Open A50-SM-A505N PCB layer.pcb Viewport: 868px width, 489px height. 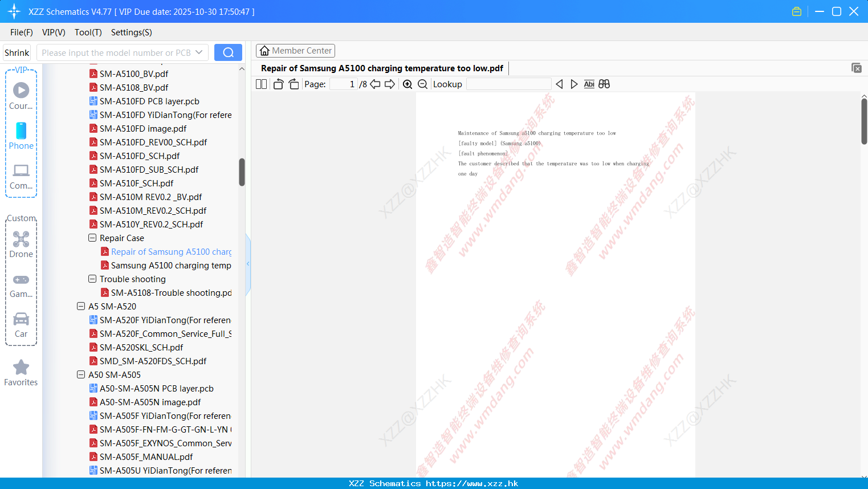tap(152, 388)
